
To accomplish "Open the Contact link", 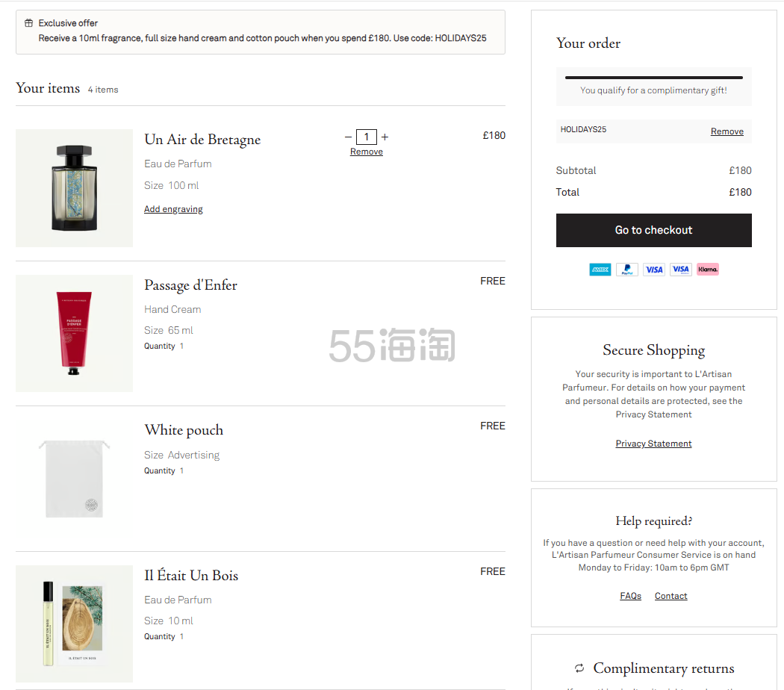I will tap(671, 596).
